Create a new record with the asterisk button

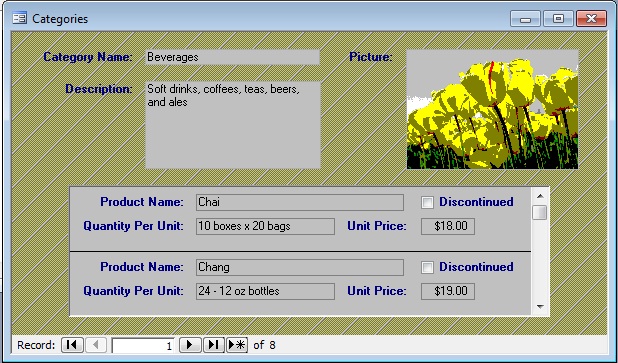coord(237,345)
